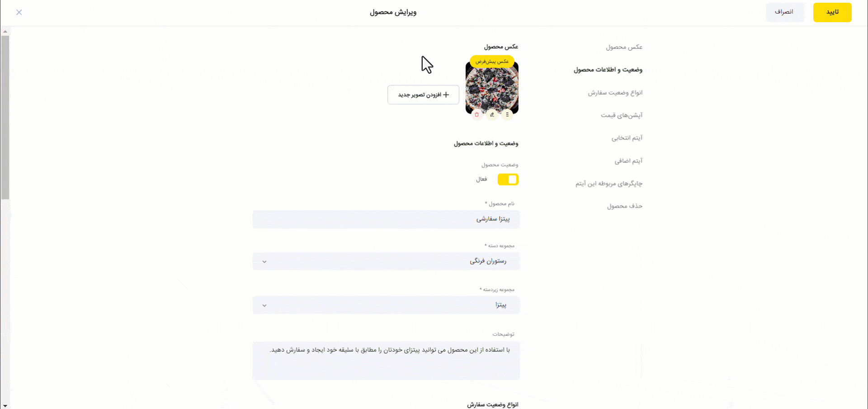Image resolution: width=868 pixels, height=409 pixels.
Task: Expand the category group dropdown (رستوران فرنگی)
Action: [x=386, y=261]
